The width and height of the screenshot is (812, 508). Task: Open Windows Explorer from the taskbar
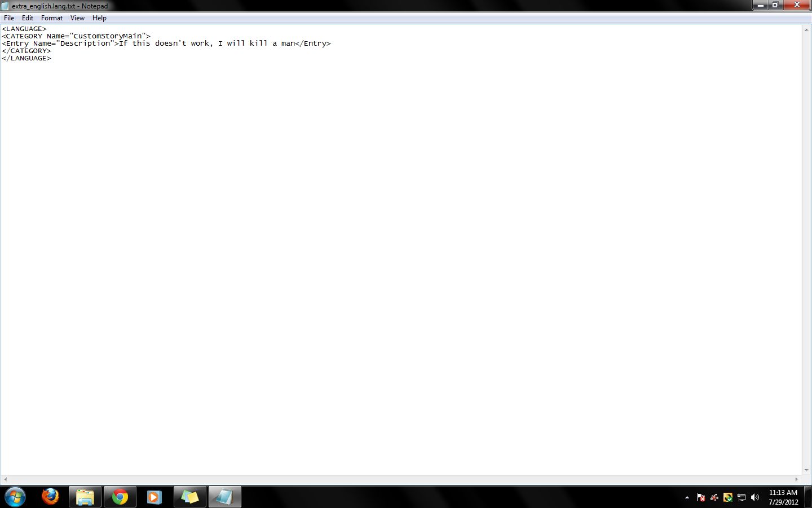click(85, 497)
